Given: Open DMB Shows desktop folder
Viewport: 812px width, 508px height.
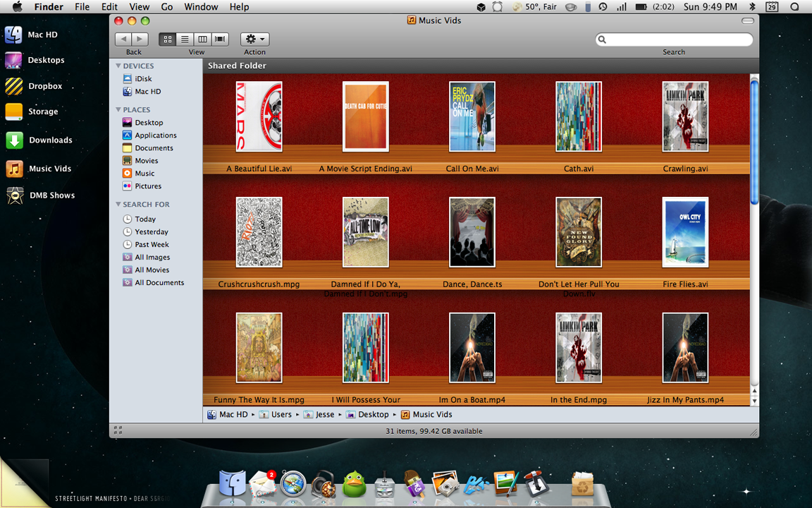Looking at the screenshot, I should point(40,195).
